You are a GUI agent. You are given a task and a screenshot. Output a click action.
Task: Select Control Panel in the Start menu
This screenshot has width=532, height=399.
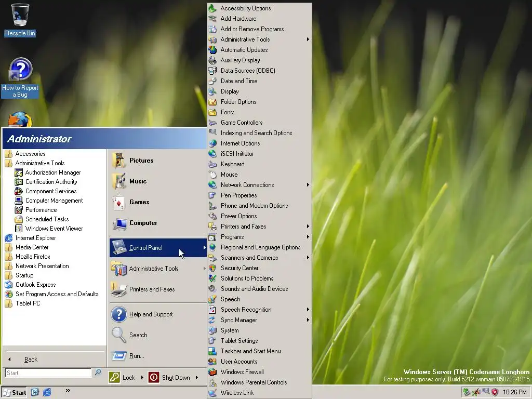click(x=158, y=248)
